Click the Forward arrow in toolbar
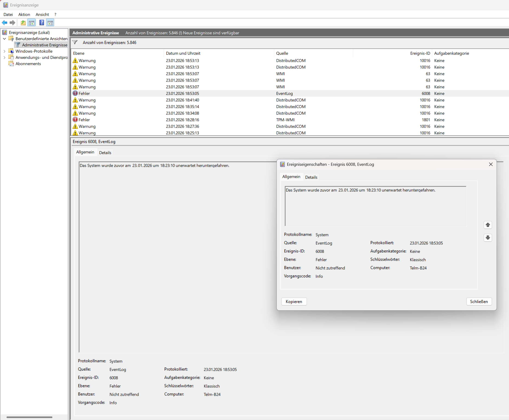Screen dimensions: 509x420 tap(12, 23)
